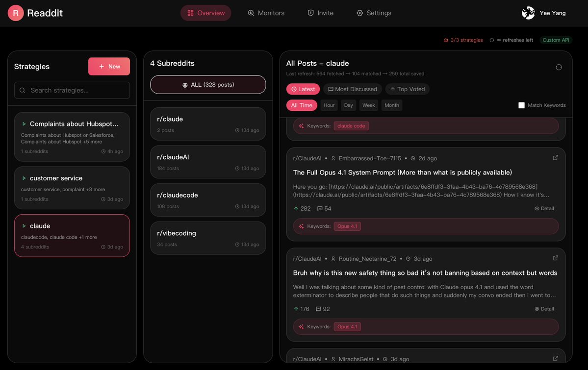The width and height of the screenshot is (588, 370).
Task: Click sparkle icon beside claude code keyword
Action: click(x=301, y=126)
